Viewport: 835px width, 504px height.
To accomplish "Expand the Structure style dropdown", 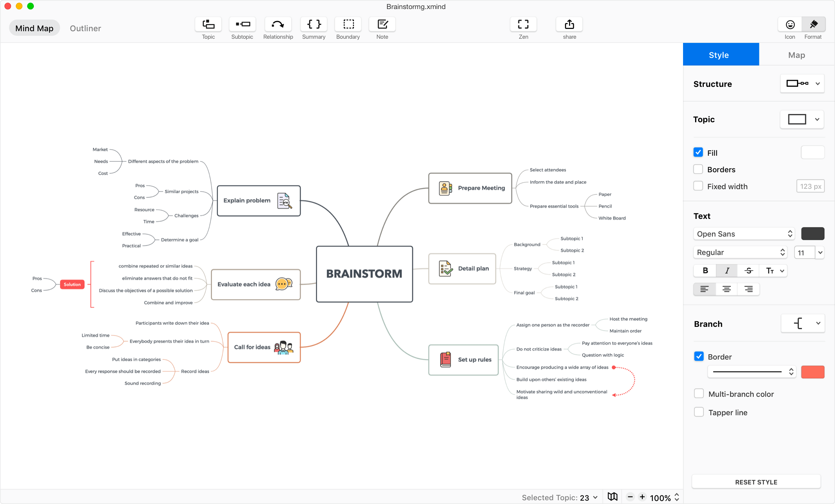I will pos(818,83).
